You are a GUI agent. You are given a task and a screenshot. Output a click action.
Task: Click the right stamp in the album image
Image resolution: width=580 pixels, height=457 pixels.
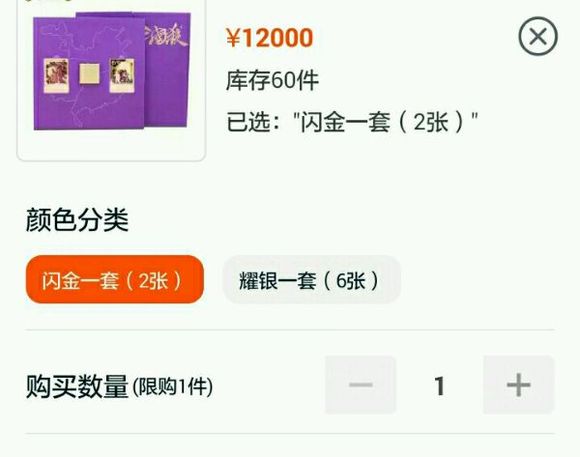(x=122, y=75)
